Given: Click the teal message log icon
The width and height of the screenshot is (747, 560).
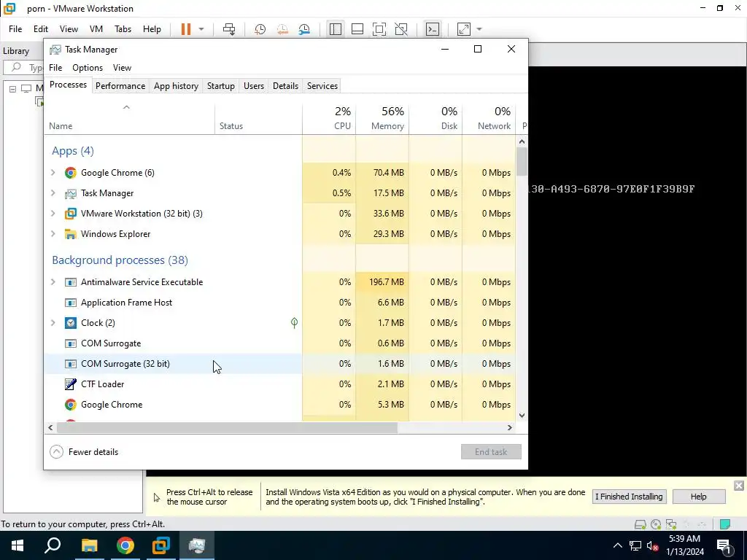Looking at the screenshot, I should pos(725,524).
